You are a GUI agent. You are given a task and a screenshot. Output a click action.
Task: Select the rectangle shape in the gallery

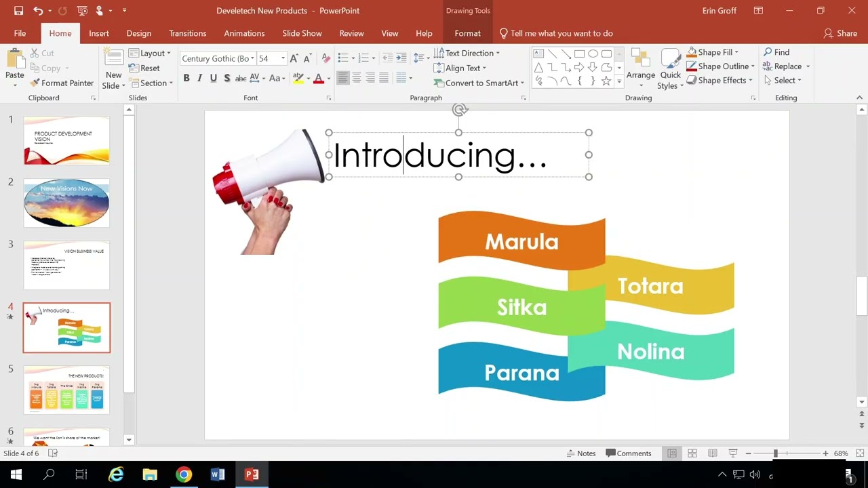579,54
